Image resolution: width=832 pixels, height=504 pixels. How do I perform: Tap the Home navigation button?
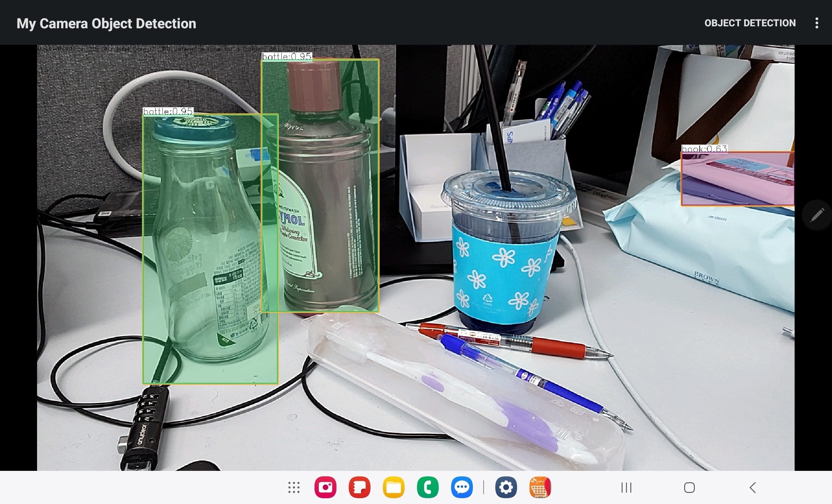pos(689,487)
